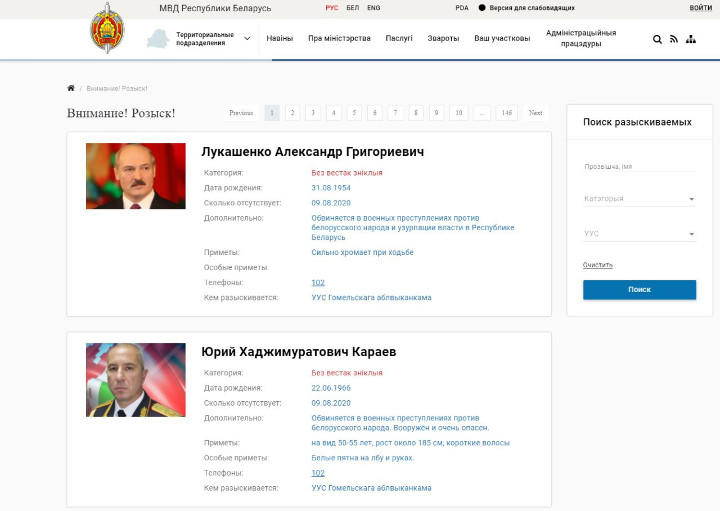Open the first card's portrait photo
Screen dimensions: 720x511
coord(136,176)
